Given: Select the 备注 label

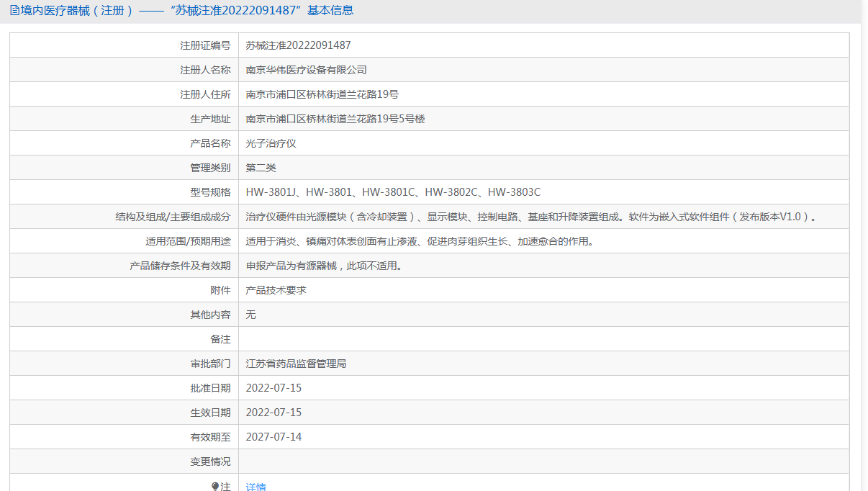Looking at the screenshot, I should click(220, 339).
